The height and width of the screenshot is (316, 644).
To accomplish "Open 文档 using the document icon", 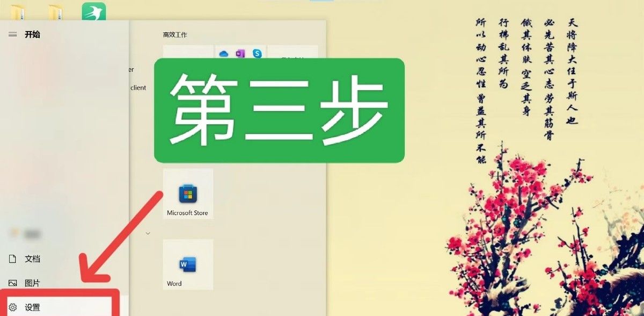I will 12,258.
